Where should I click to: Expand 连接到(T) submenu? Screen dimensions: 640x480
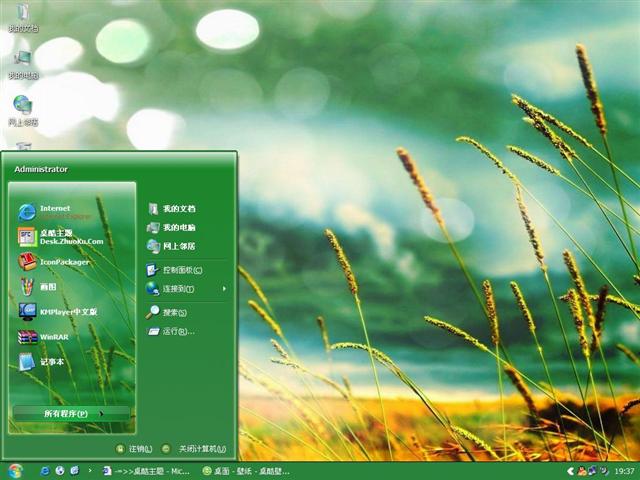(x=187, y=289)
